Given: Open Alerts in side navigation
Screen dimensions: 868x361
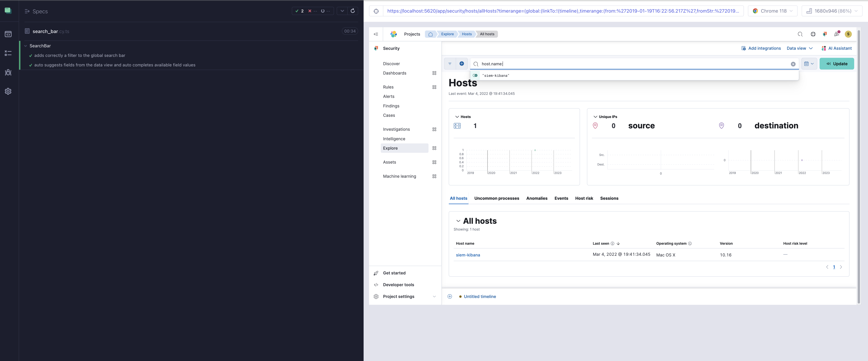Looking at the screenshot, I should click(x=389, y=97).
